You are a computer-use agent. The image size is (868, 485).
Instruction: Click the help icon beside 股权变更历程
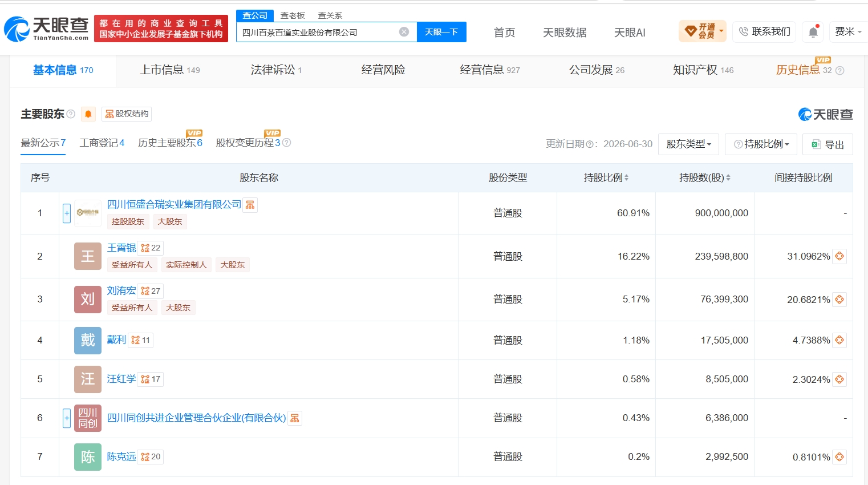click(x=287, y=143)
